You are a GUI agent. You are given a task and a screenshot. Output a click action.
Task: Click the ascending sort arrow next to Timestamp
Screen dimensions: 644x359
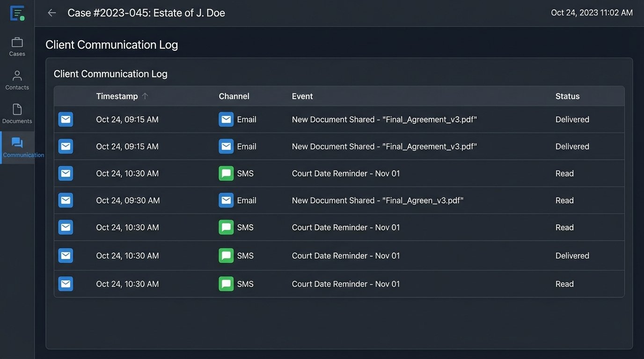pyautogui.click(x=145, y=96)
